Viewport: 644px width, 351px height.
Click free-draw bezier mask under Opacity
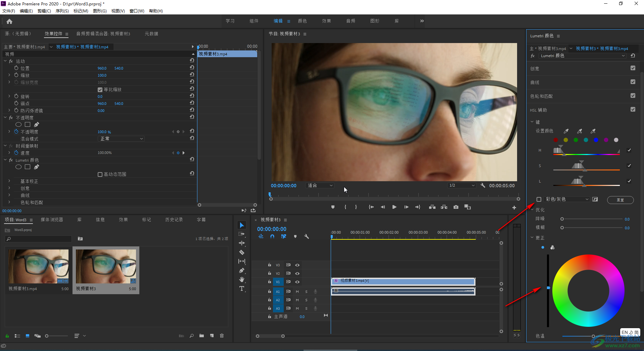coord(37,124)
